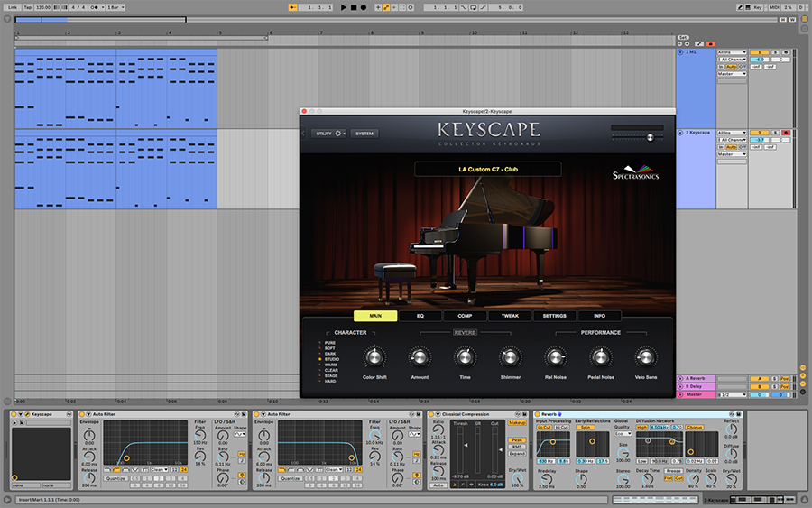The image size is (812, 508).
Task: Open the Master output dropdown on track 1 M1
Action: [733, 73]
